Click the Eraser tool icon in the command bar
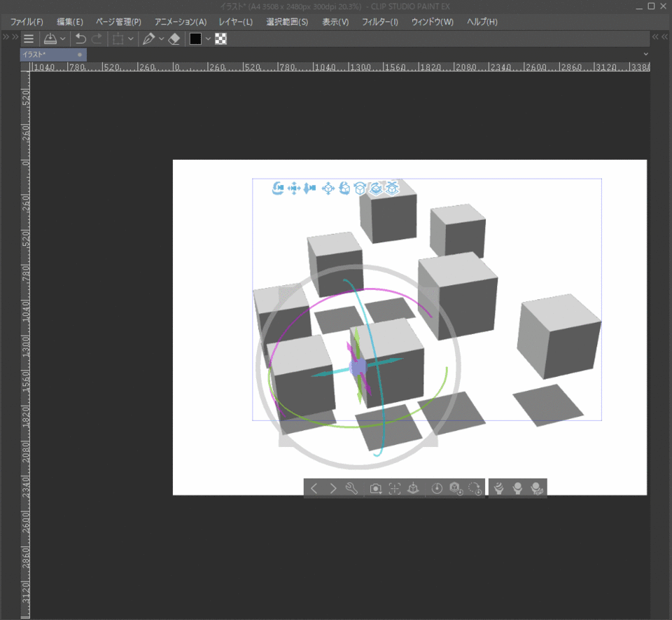 [175, 39]
